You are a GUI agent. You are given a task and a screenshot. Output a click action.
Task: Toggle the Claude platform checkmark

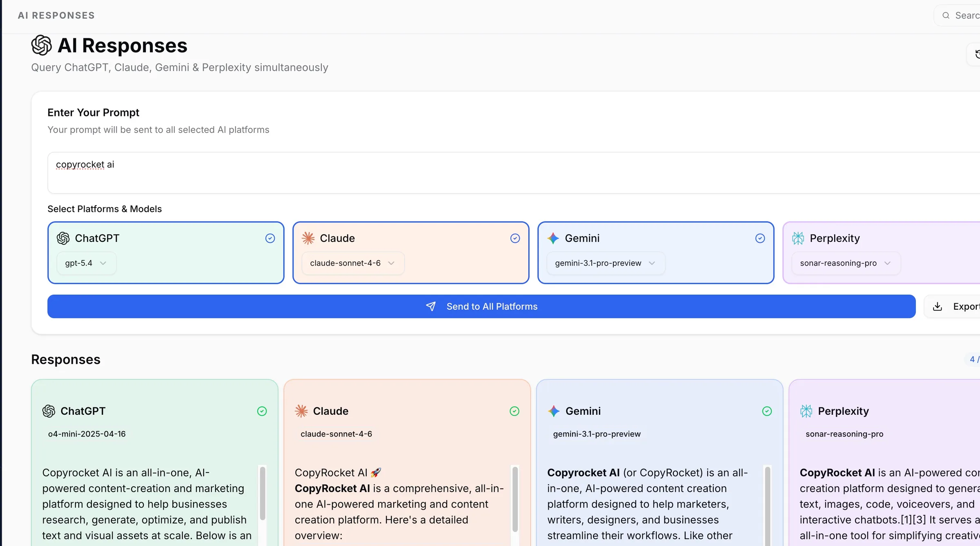tap(515, 238)
